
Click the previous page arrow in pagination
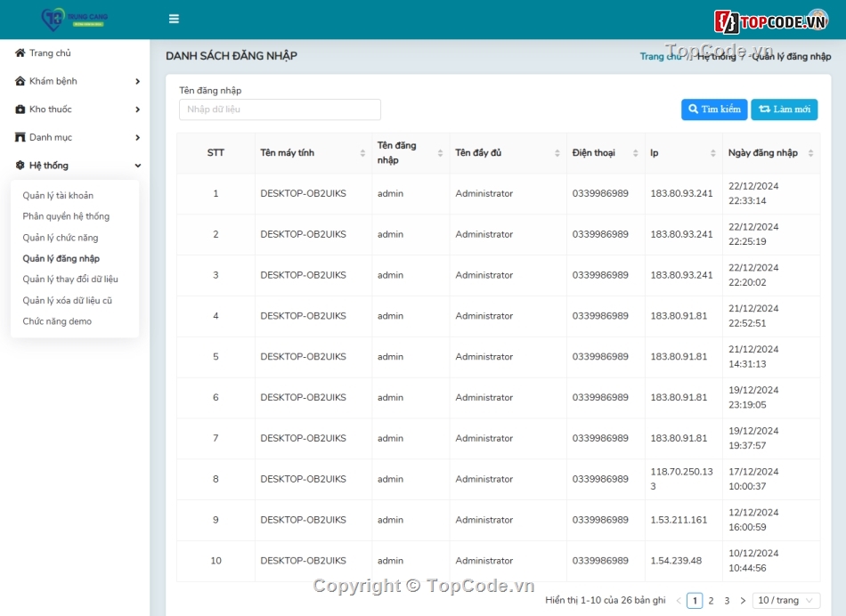tap(679, 600)
